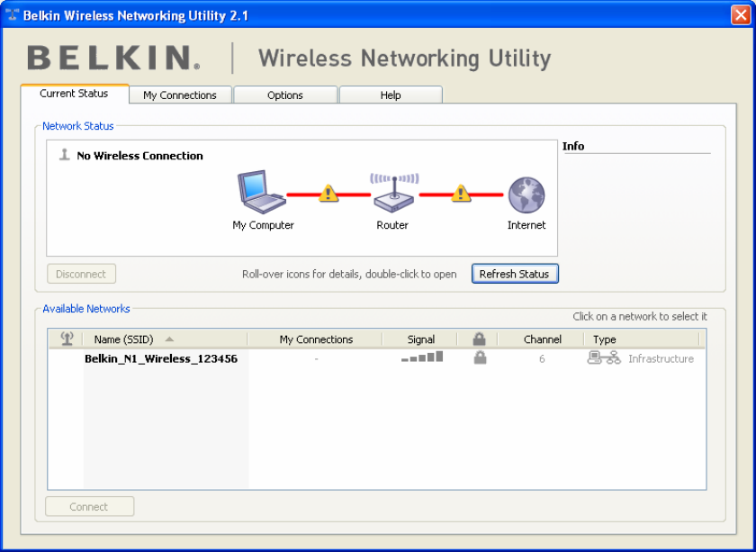Sort networks using Name (SSID) arrow

pos(169,339)
